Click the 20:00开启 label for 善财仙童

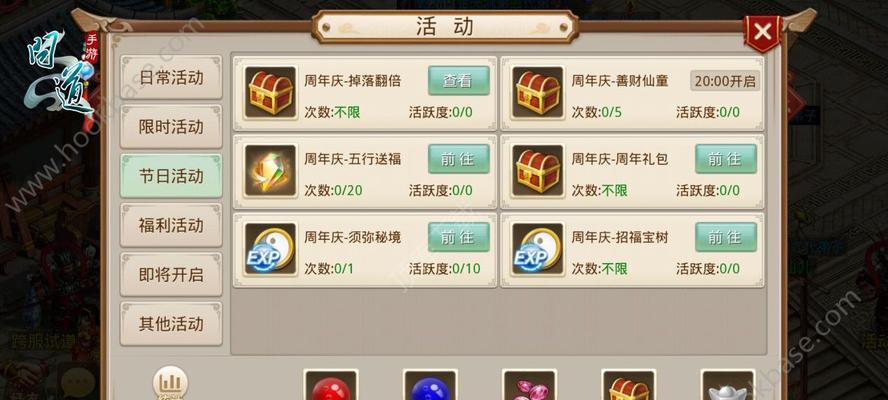click(x=725, y=81)
